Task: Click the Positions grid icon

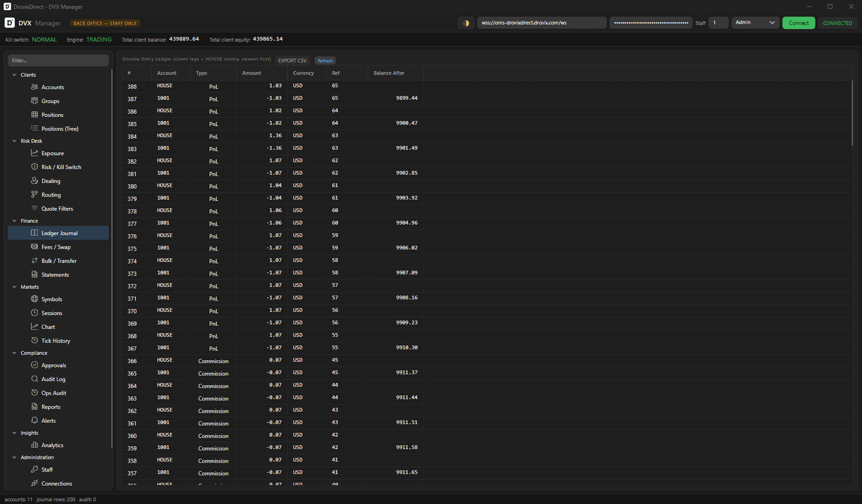Action: (x=34, y=115)
